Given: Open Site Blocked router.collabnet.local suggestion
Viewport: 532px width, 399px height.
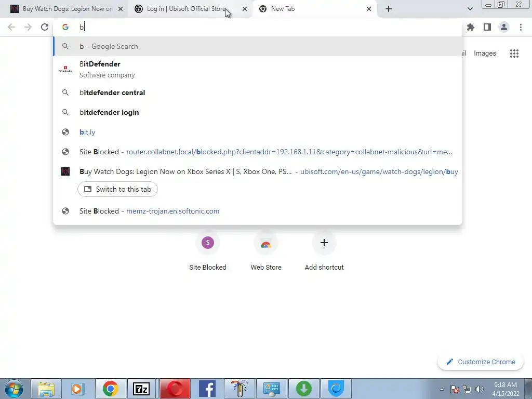Looking at the screenshot, I should coord(258,152).
